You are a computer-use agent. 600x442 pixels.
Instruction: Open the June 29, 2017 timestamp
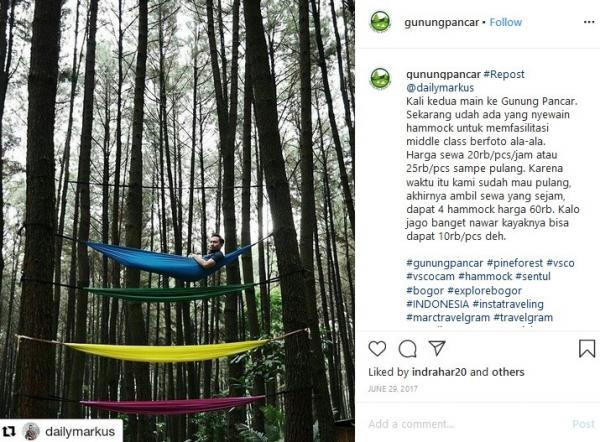393,389
